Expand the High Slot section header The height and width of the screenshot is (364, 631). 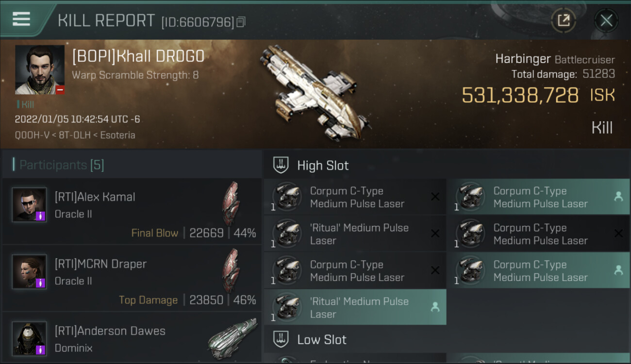point(323,165)
